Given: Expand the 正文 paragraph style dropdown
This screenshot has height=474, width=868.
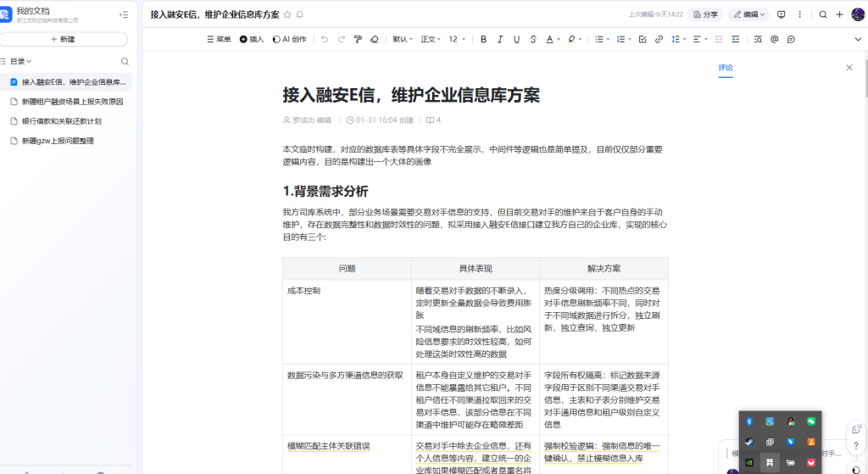Looking at the screenshot, I should 430,39.
